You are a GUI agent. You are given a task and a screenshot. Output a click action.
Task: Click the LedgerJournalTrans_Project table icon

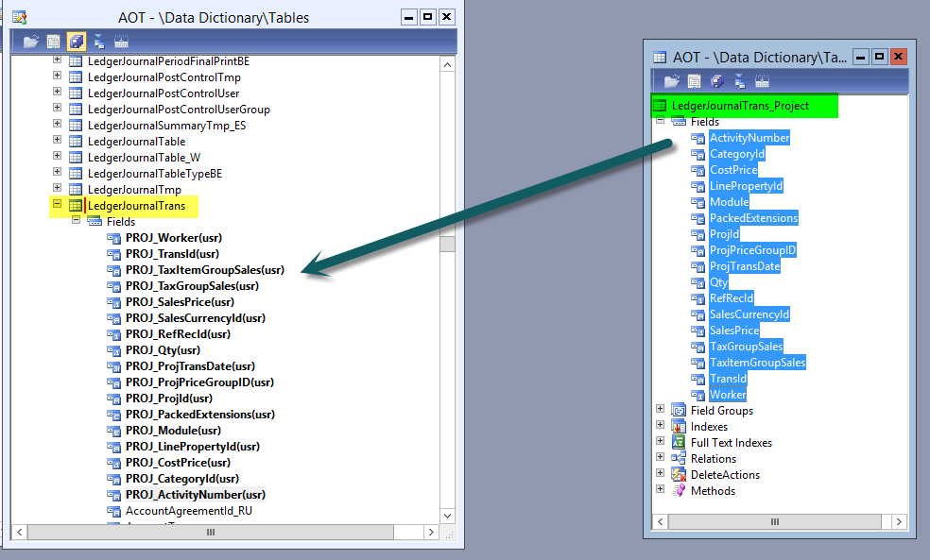(x=661, y=106)
